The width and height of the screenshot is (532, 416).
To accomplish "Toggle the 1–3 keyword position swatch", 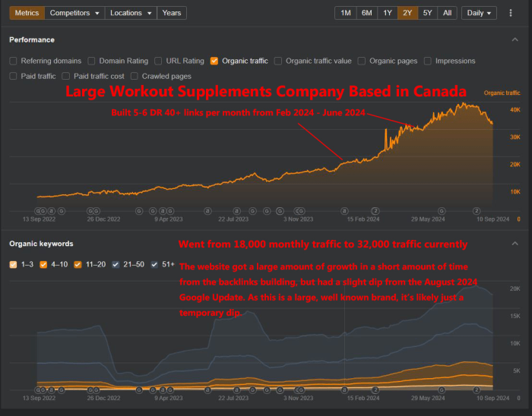I will pos(14,264).
